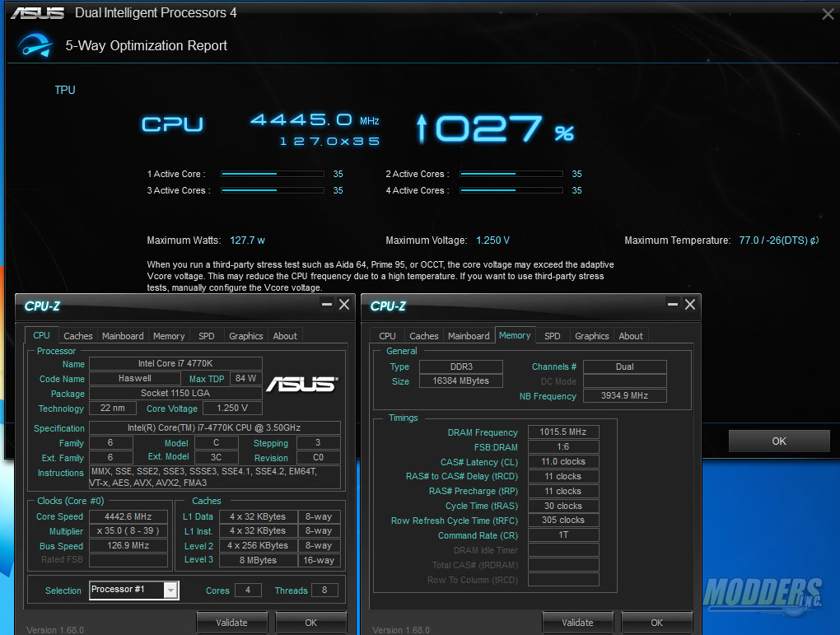Viewport: 840px width, 635px height.
Task: Click the Max TDP value 84 W
Action: (246, 378)
